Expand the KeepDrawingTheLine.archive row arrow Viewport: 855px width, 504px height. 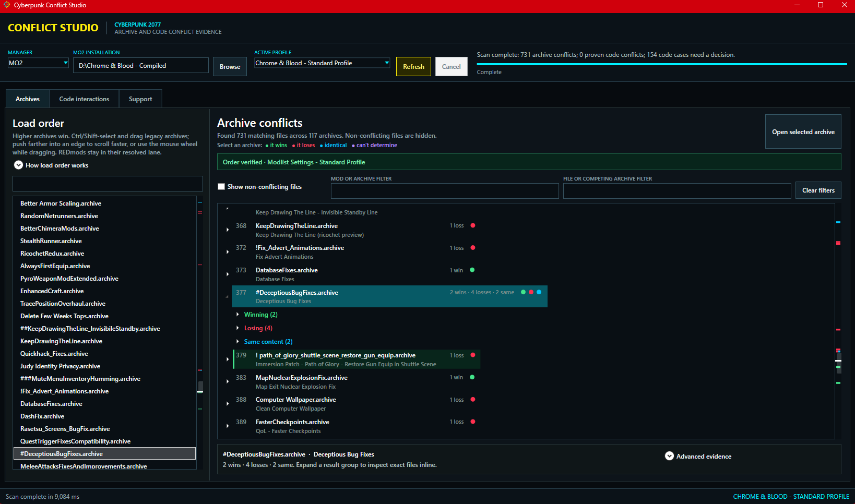228,230
